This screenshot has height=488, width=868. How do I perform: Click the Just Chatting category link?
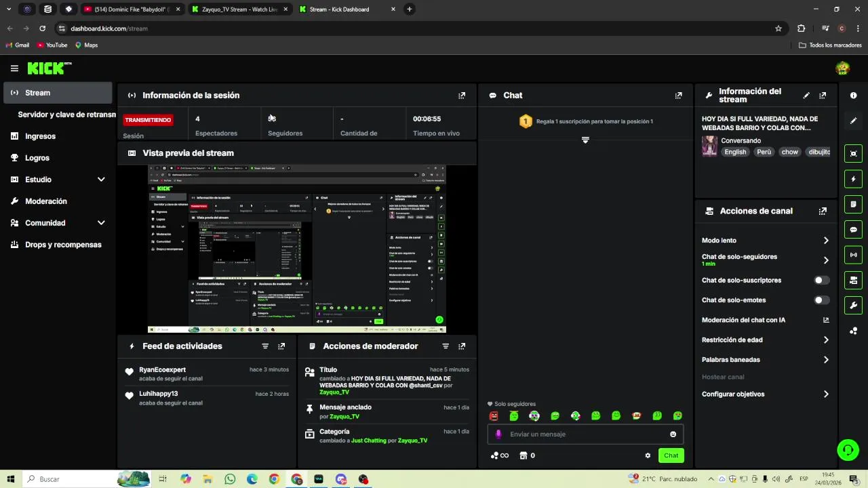[x=368, y=441]
